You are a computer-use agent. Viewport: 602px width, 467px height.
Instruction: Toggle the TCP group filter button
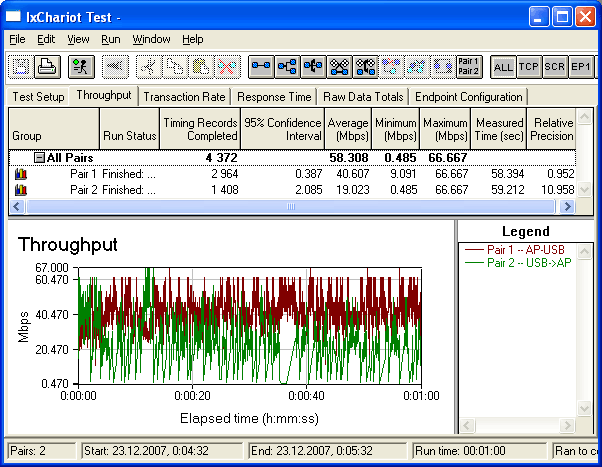(529, 67)
